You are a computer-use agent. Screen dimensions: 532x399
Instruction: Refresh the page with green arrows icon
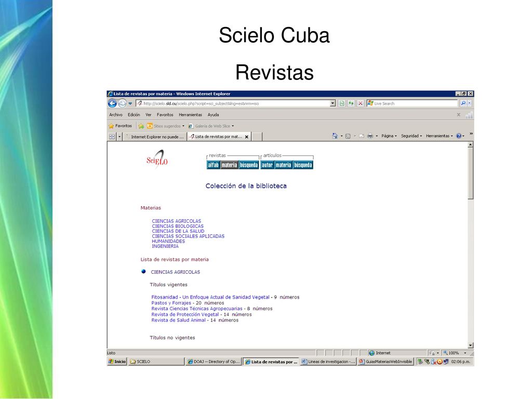tap(351, 103)
